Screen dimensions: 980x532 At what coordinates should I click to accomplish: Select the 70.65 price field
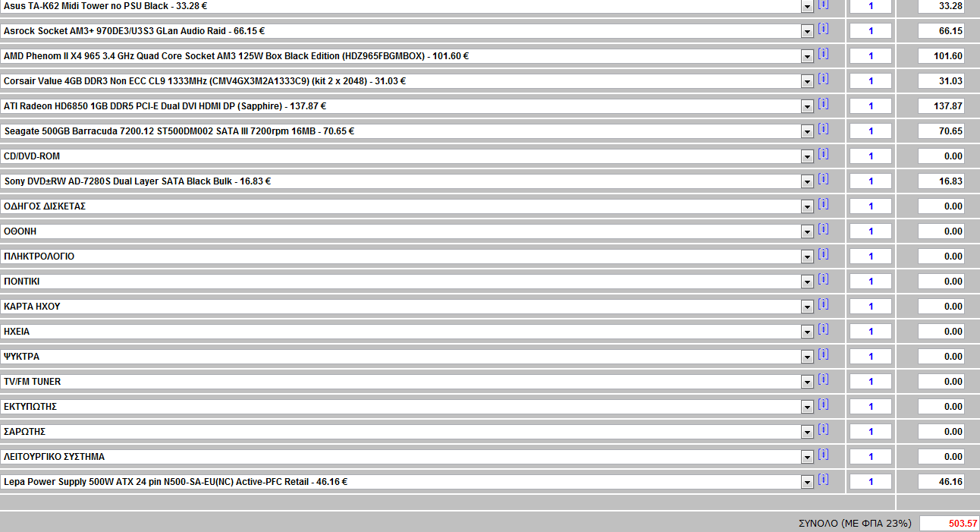(941, 131)
